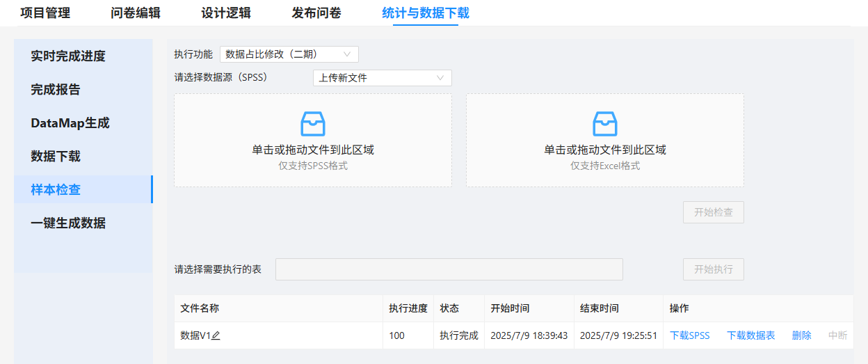The height and width of the screenshot is (364, 868).
Task: Click the 数据V1 file name cell
Action: 278,335
